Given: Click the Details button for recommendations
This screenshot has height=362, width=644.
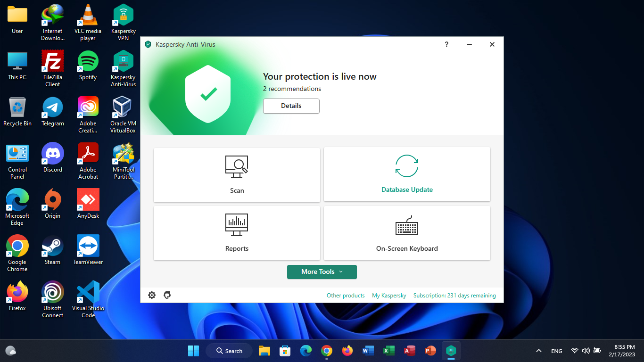Looking at the screenshot, I should coord(291,106).
